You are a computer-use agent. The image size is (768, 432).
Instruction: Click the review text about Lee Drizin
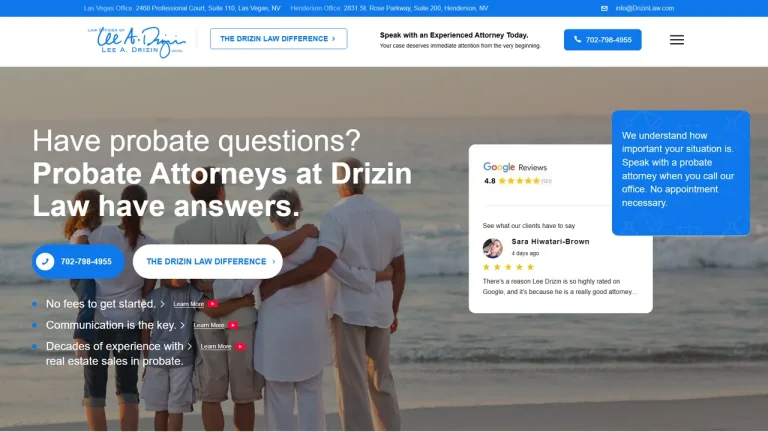tap(560, 287)
